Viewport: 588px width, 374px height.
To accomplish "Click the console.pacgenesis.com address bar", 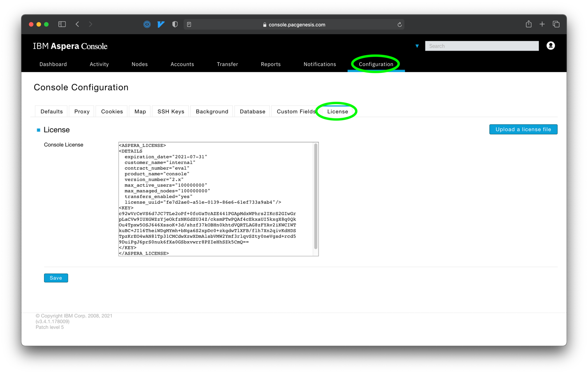I will [294, 25].
